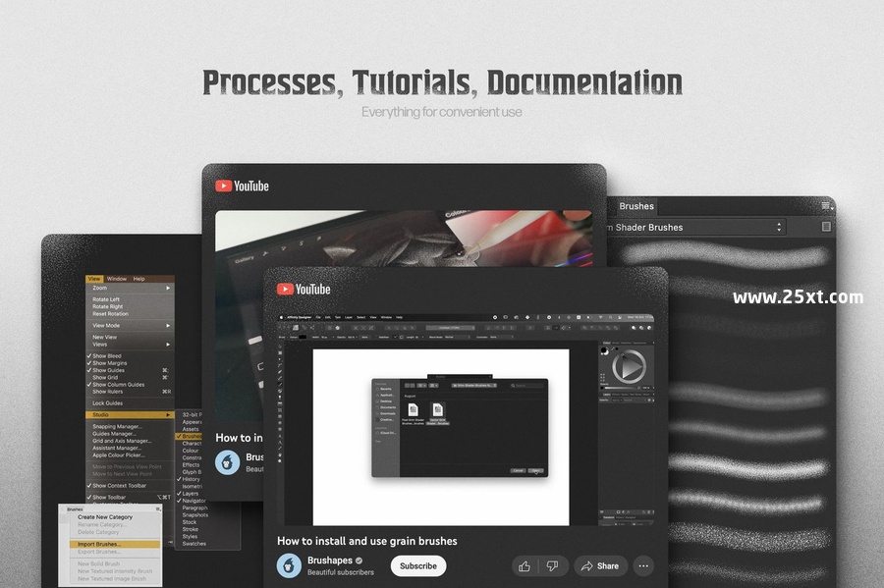Toggle Show Guides in the View menu
884x588 pixels.
pyautogui.click(x=130, y=371)
